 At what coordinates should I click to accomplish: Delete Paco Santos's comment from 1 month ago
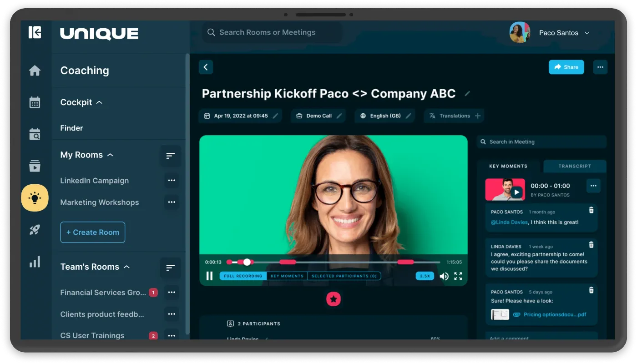click(591, 210)
